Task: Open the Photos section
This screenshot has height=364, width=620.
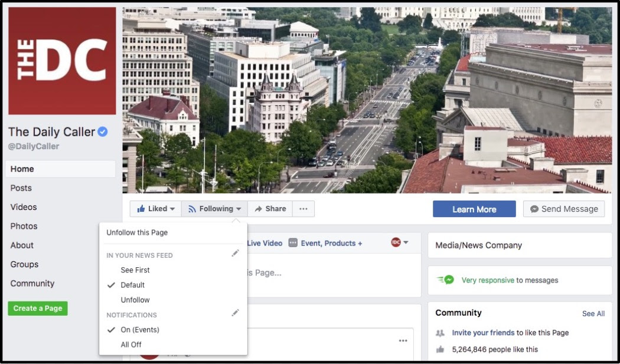Action: point(24,226)
